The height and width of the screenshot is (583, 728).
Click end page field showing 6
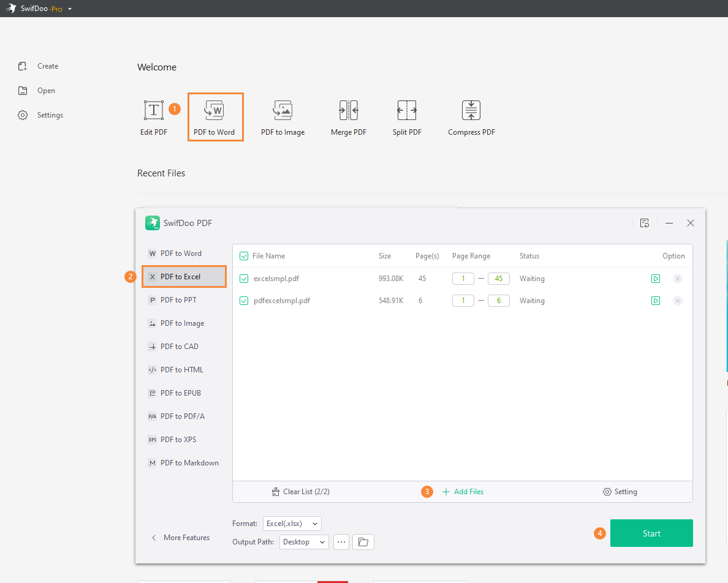pyautogui.click(x=499, y=301)
